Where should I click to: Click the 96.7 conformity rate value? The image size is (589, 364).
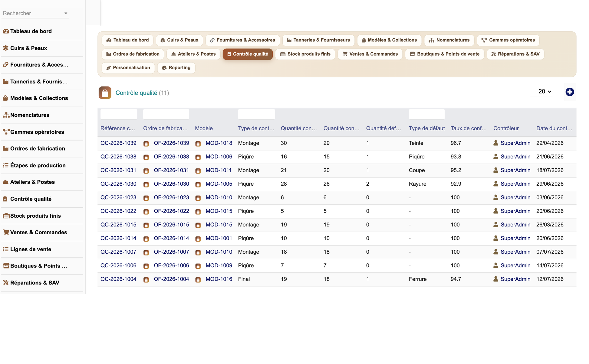point(456,143)
